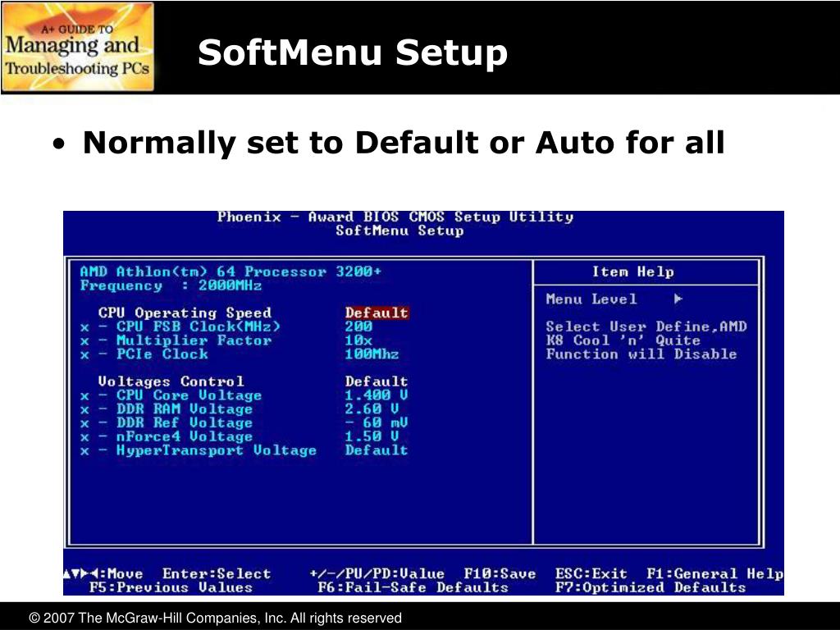Image resolution: width=840 pixels, height=630 pixels.
Task: Click the F5:Previous Values key hint
Action: [171, 587]
